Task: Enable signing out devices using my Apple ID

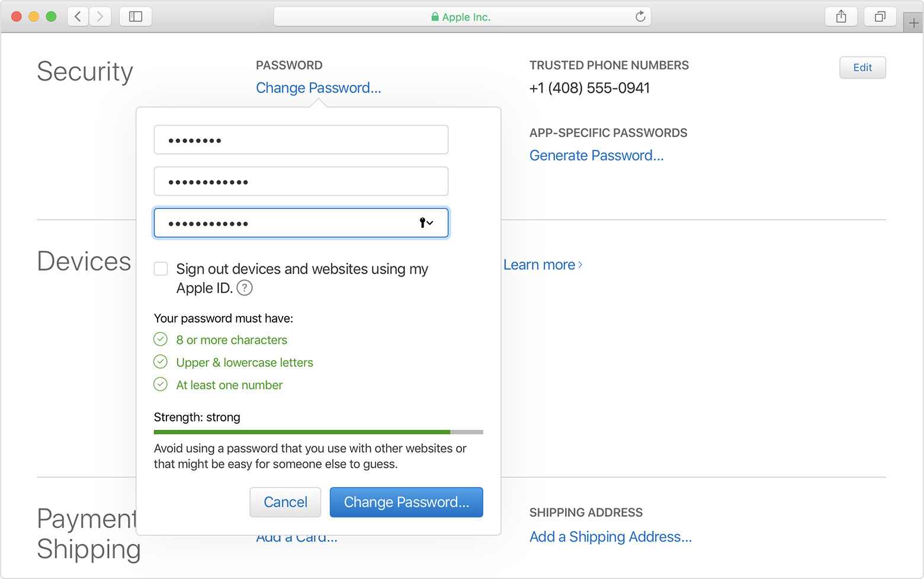Action: click(x=161, y=269)
